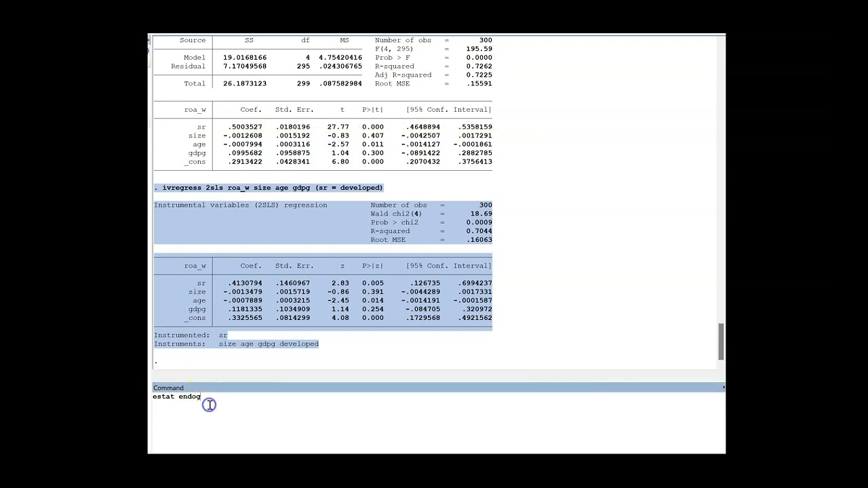
Task: Click the 'Instrumented: sr' line
Action: click(191, 335)
